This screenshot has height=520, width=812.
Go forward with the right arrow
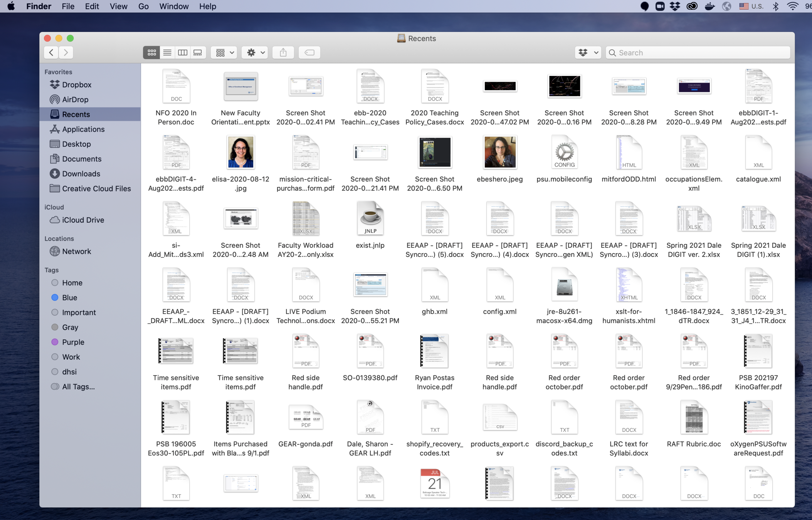click(66, 52)
